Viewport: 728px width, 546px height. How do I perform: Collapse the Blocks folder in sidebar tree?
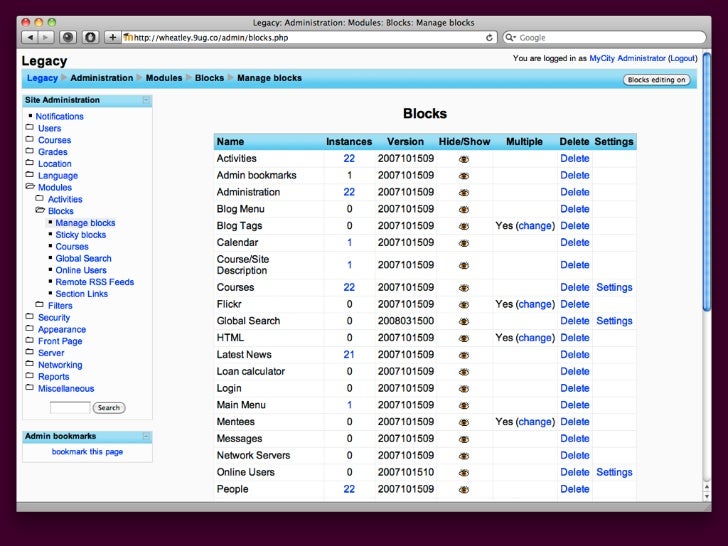[40, 211]
